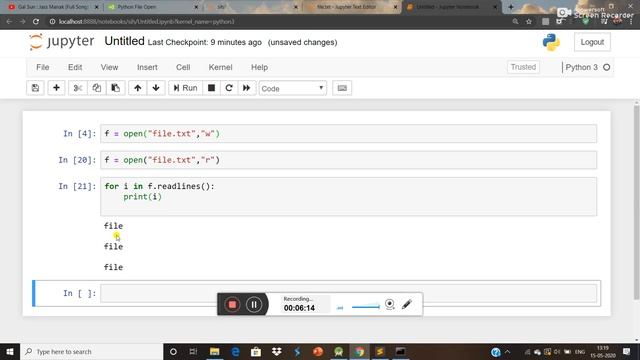Reload the browser page
This screenshot has width=640, height=360.
click(36, 22)
